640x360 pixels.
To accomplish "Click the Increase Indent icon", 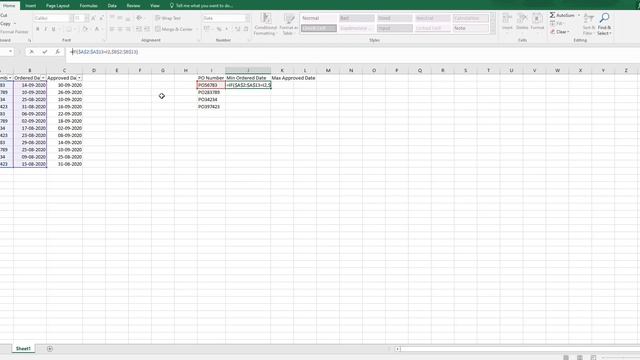I will (147, 29).
